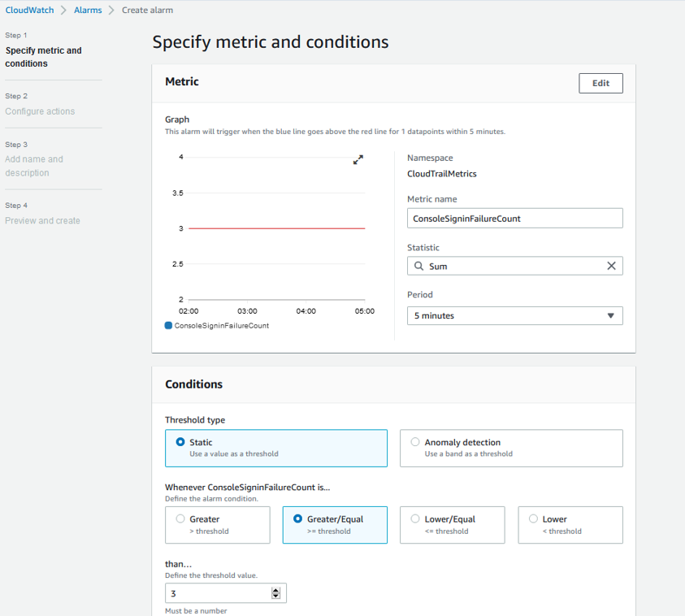Select the Static threshold type

coord(180,442)
